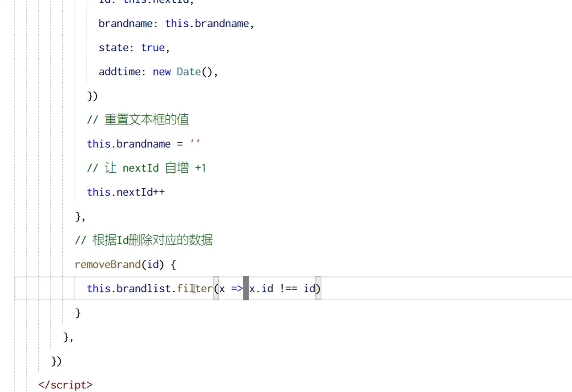Click the closing '</script>' tag
572x392 pixels.
65,384
